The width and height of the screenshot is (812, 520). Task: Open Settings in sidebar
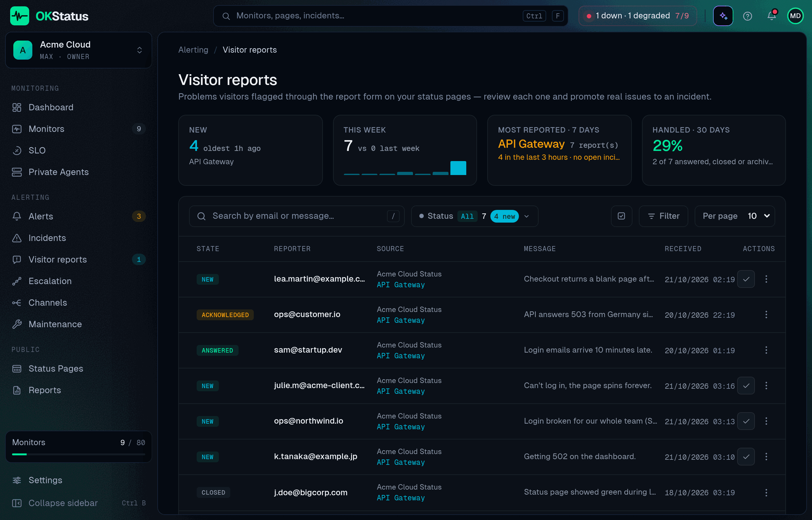click(x=79, y=480)
